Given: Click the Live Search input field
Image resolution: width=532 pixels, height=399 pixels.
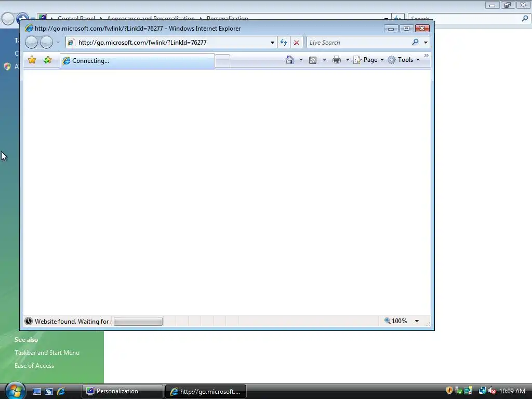Looking at the screenshot, I should (359, 43).
